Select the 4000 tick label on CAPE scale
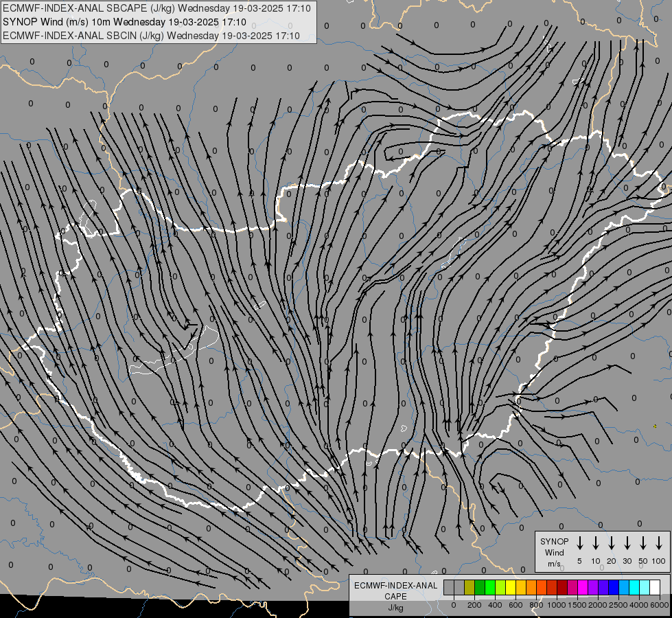Viewport: 672px width, 618px height. pos(639,605)
